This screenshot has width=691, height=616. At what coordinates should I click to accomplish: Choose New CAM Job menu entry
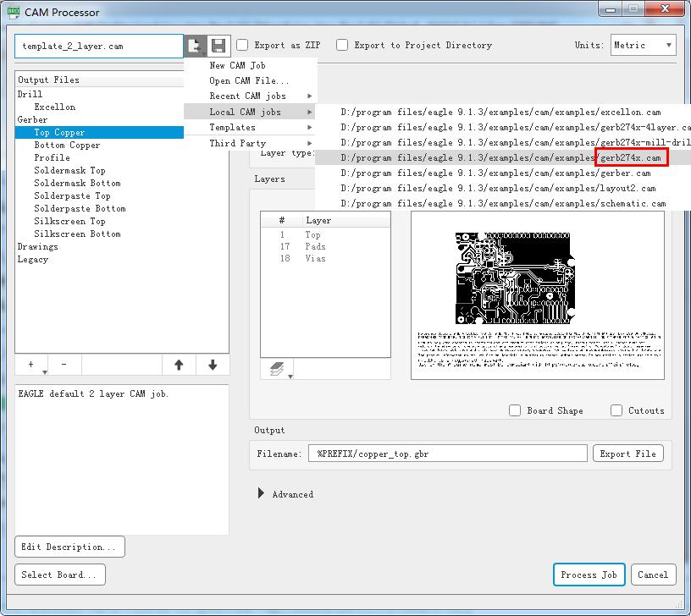coord(251,66)
